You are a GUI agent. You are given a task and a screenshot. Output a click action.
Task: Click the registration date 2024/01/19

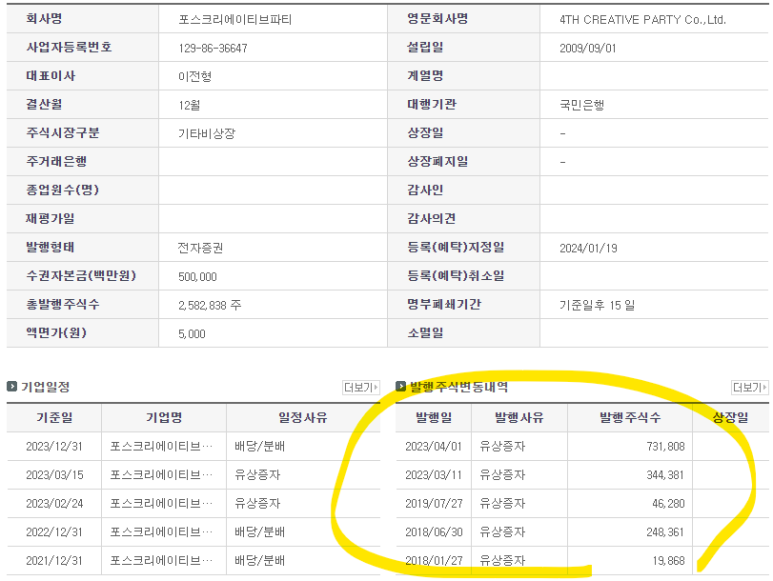588,248
